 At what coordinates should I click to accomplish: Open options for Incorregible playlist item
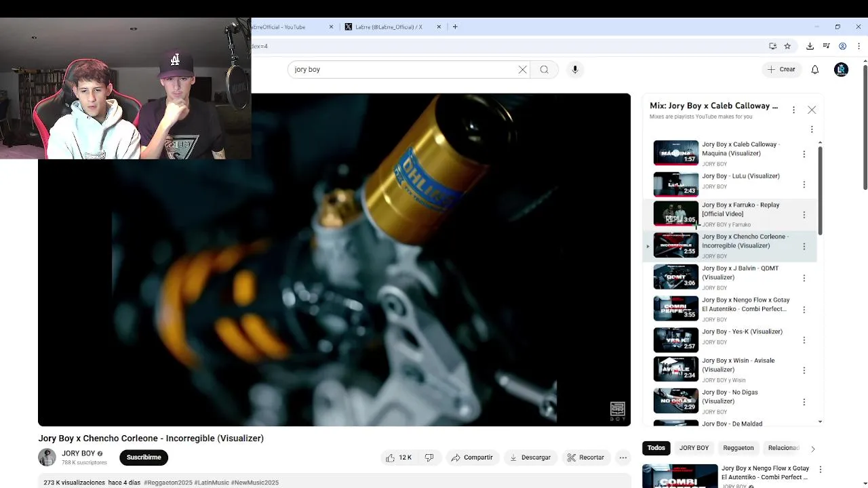point(804,247)
